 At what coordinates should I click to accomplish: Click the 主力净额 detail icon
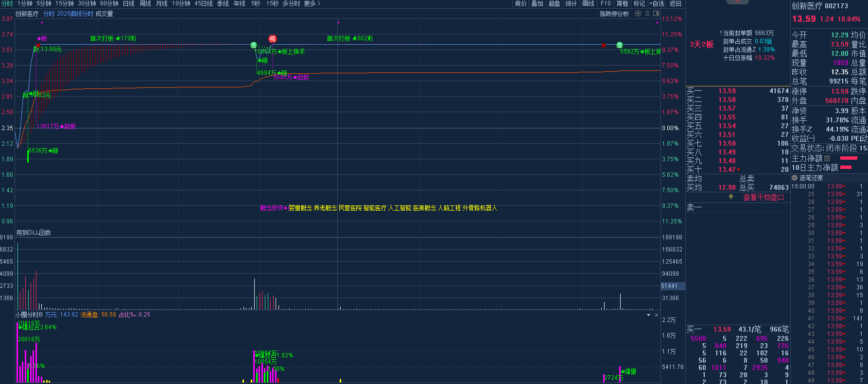click(x=828, y=158)
